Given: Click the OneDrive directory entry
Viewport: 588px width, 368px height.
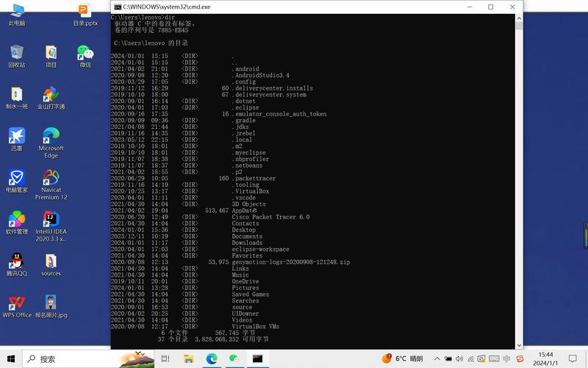Looking at the screenshot, I should pos(245,281).
